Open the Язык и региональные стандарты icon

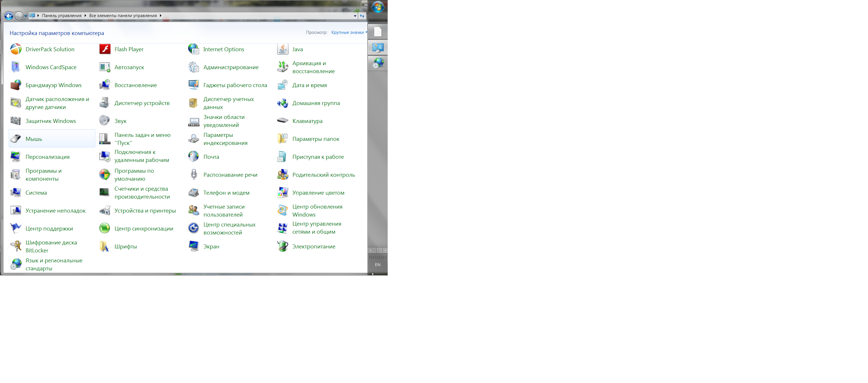tap(16, 264)
